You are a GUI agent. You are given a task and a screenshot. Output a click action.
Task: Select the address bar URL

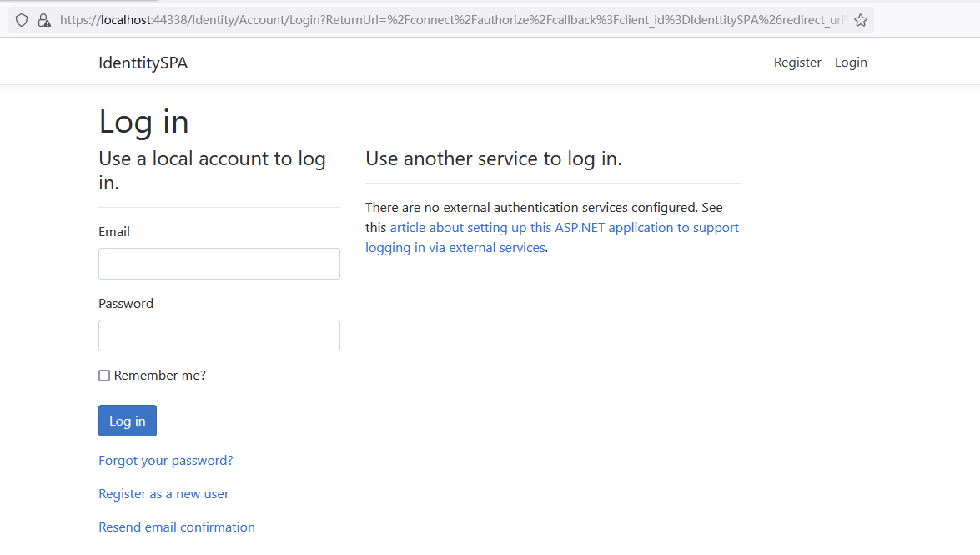[450, 20]
